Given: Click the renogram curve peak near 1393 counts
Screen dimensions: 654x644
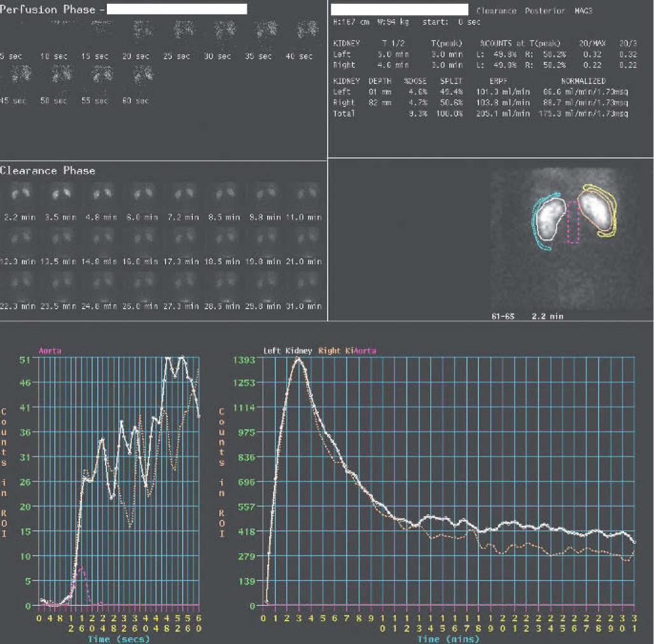Looking at the screenshot, I should (x=297, y=360).
